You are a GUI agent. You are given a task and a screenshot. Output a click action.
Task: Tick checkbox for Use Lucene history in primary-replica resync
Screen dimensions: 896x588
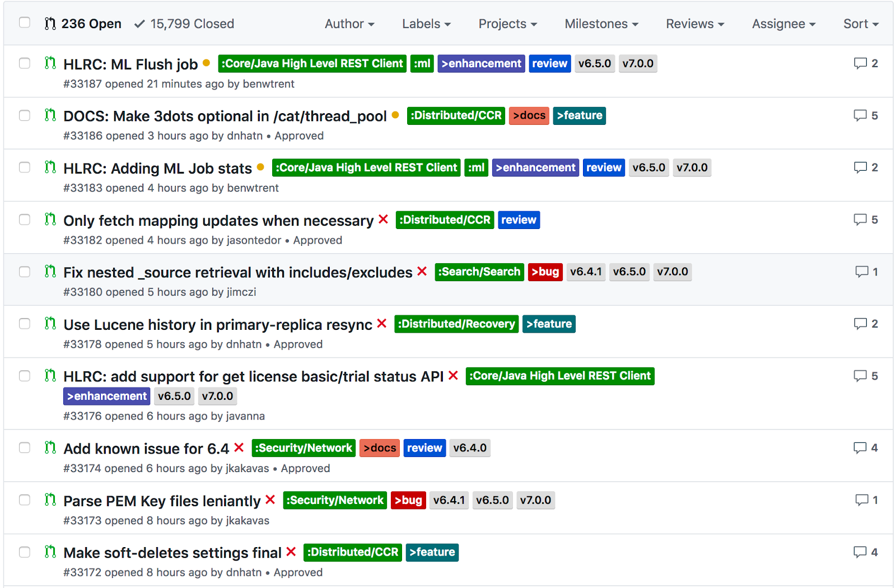click(25, 324)
